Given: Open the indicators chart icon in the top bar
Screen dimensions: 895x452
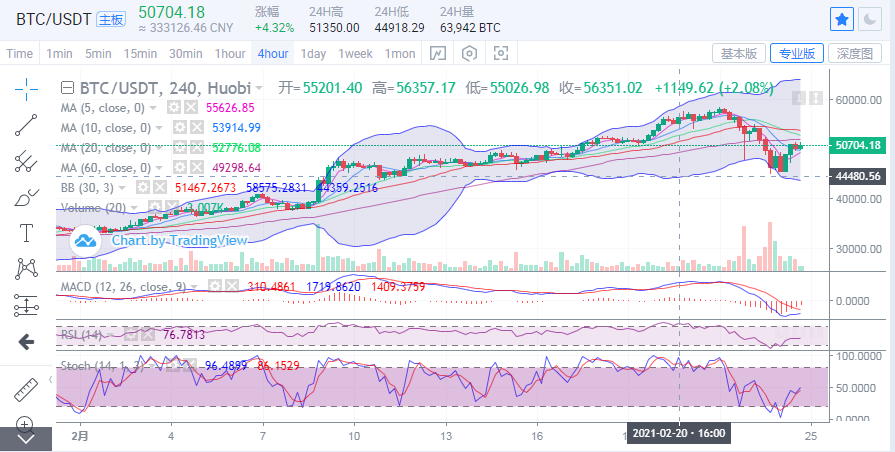Looking at the screenshot, I should pos(438,54).
